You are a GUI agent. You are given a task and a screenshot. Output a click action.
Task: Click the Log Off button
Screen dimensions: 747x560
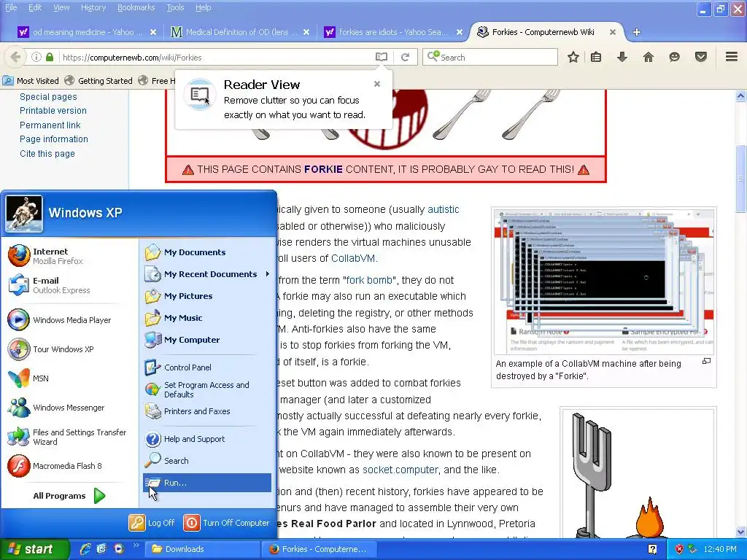(152, 522)
